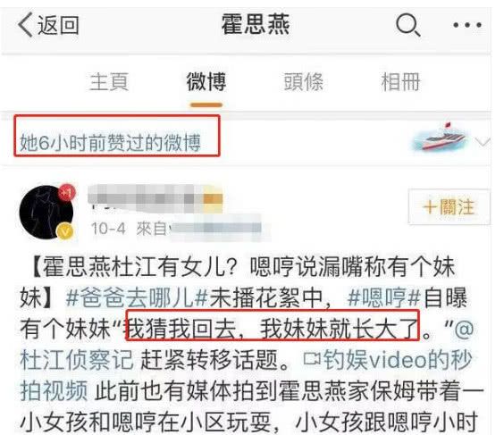504x435 pixels.
Task: Tap the red +1 badge on avatar
Action: pos(66,192)
